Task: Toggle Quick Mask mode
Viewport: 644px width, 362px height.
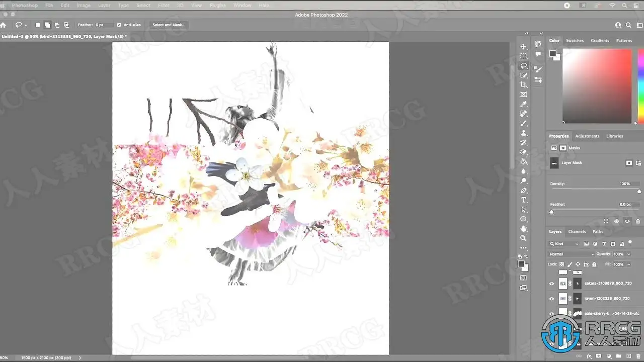Action: click(x=524, y=278)
